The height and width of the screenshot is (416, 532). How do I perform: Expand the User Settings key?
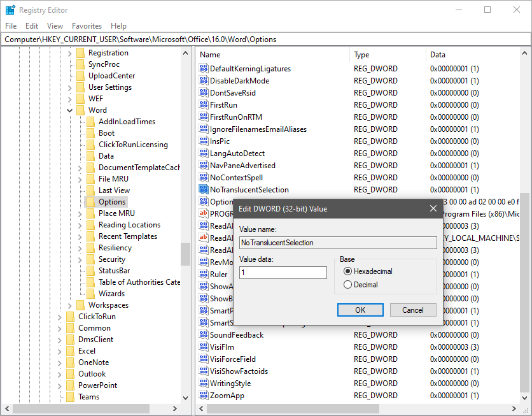(x=69, y=88)
